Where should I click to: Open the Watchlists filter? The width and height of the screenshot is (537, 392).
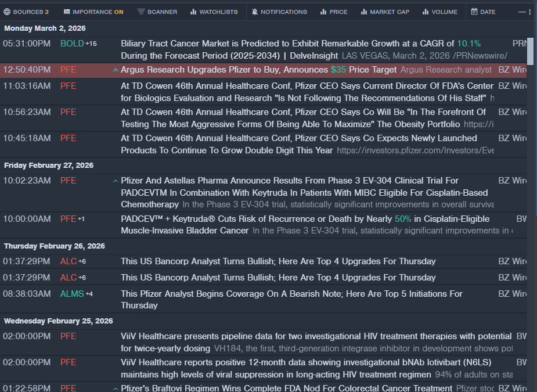214,12
